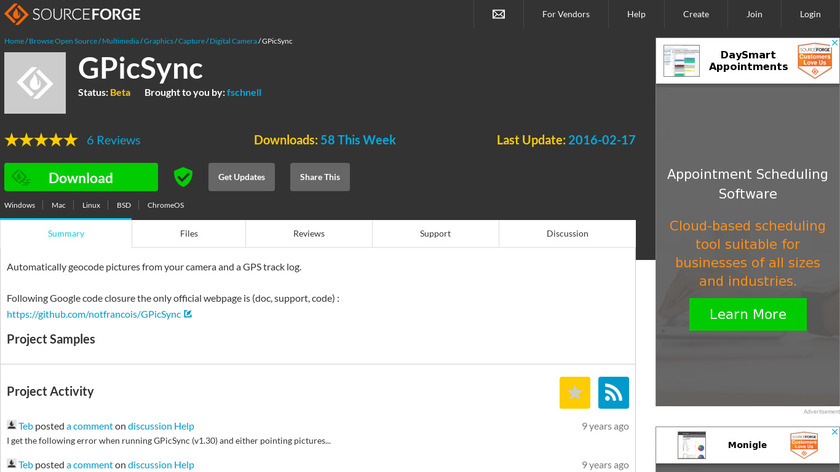The height and width of the screenshot is (472, 840).
Task: Click the yellow star favorite icon
Action: pyautogui.click(x=575, y=393)
